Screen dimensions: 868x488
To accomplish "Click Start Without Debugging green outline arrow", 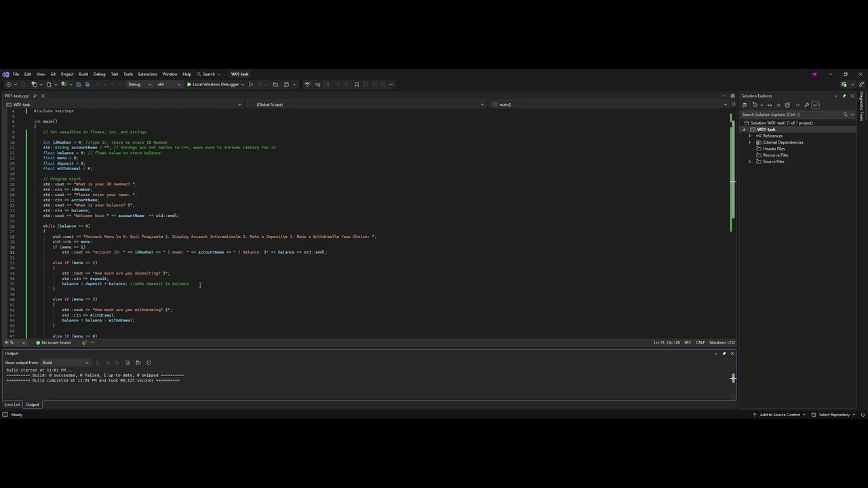I will click(251, 84).
